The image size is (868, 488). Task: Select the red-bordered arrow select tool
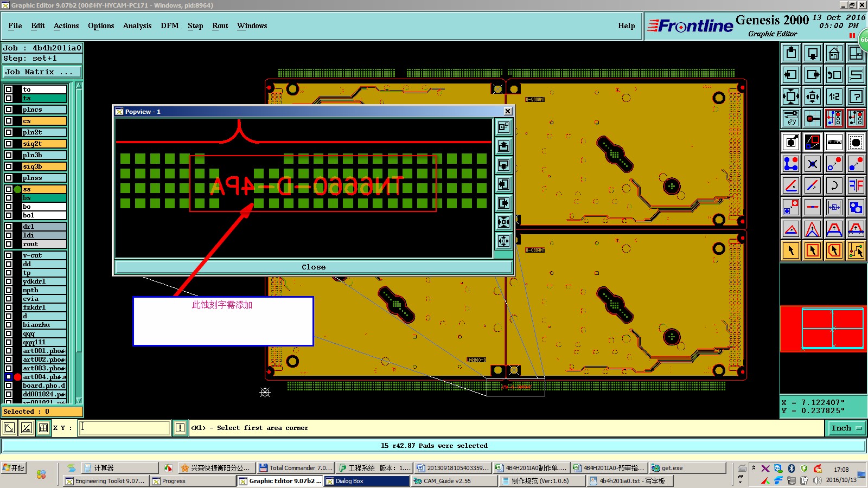click(x=813, y=251)
